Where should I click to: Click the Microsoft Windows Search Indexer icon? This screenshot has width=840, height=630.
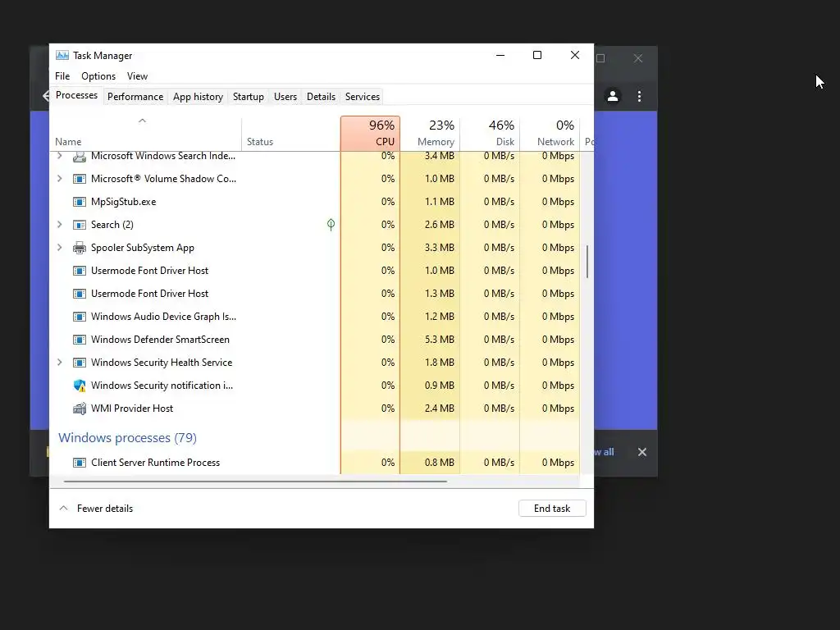click(80, 157)
